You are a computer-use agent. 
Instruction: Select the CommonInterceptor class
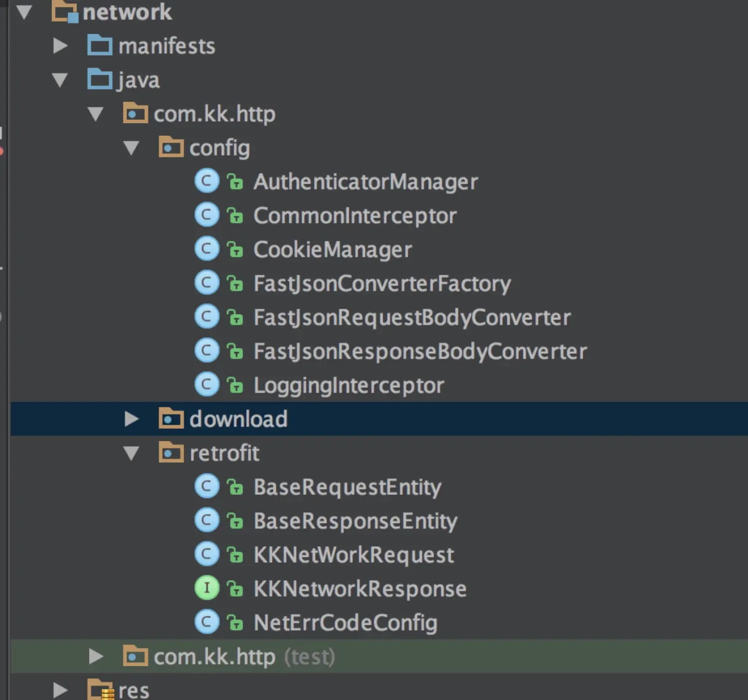[355, 216]
